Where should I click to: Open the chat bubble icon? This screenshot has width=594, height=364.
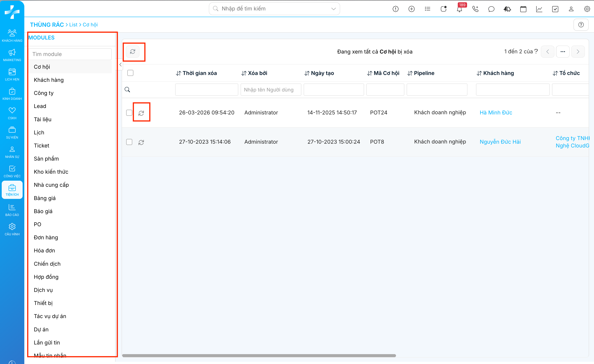coord(491,9)
